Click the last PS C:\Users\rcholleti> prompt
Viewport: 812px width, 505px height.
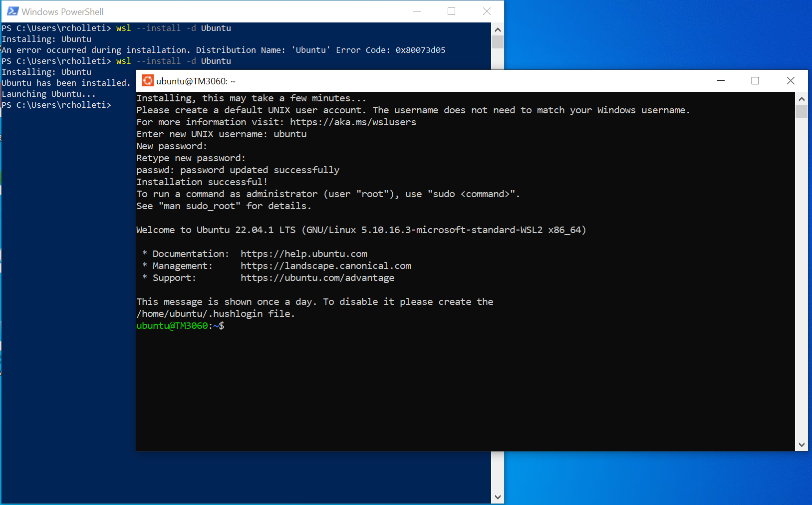pyautogui.click(x=56, y=105)
